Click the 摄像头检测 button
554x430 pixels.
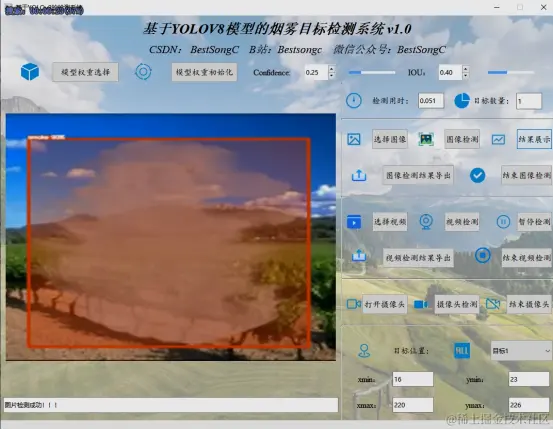(457, 304)
